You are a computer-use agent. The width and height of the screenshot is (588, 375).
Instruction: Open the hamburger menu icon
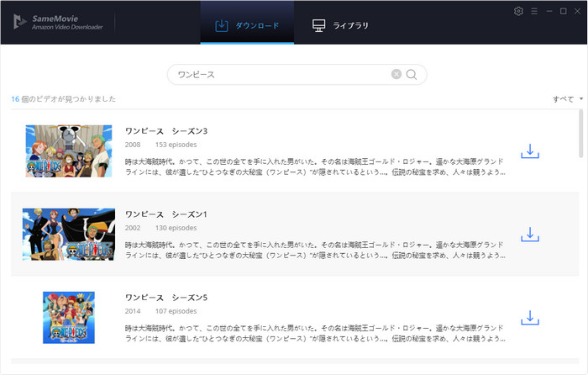(x=534, y=11)
